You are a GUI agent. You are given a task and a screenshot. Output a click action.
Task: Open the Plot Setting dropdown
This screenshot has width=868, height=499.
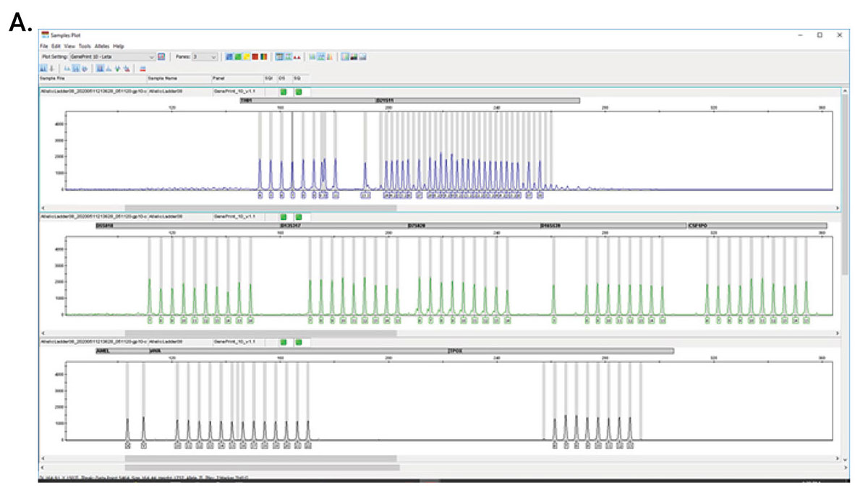(151, 56)
